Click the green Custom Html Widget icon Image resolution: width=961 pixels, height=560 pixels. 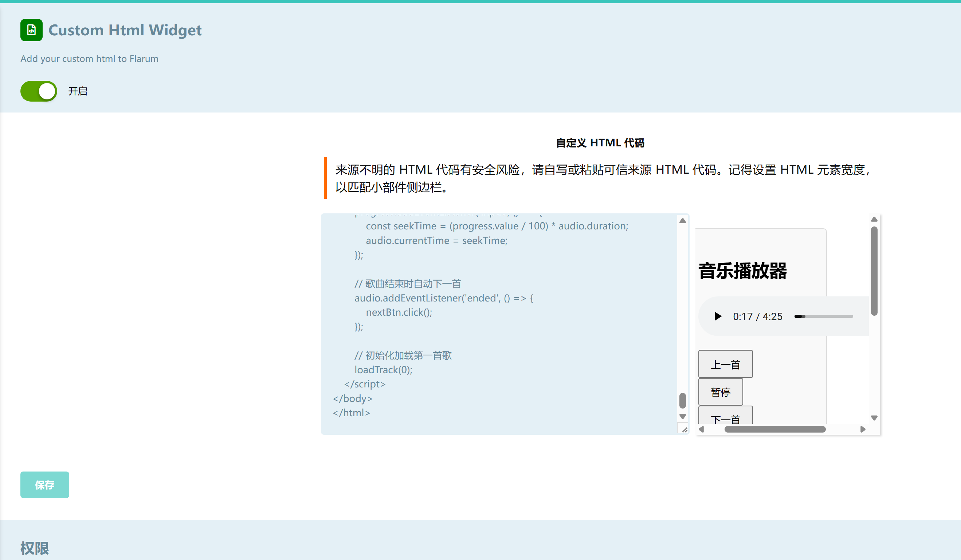tap(31, 30)
